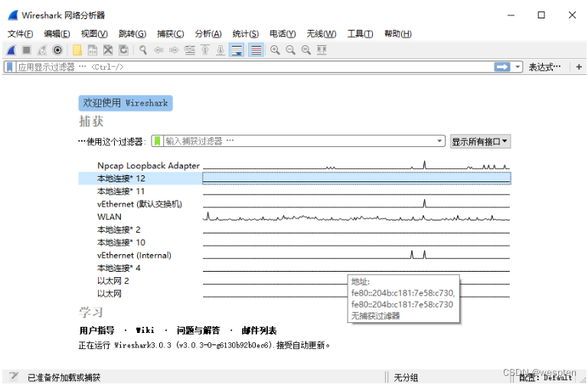Click capture comment pencil icon in status bar
Image resolution: width=588 pixels, height=385 pixels.
(14, 377)
